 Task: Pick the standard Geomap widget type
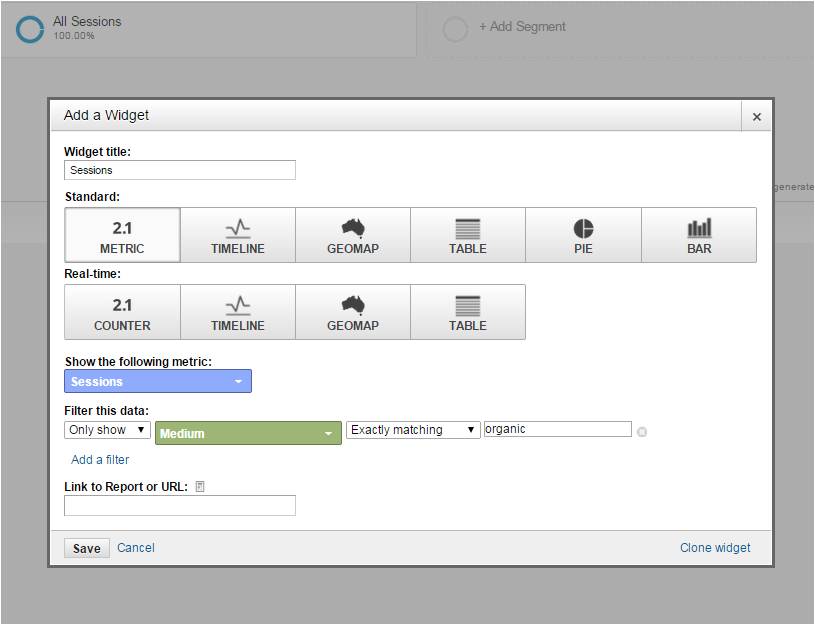pos(353,235)
